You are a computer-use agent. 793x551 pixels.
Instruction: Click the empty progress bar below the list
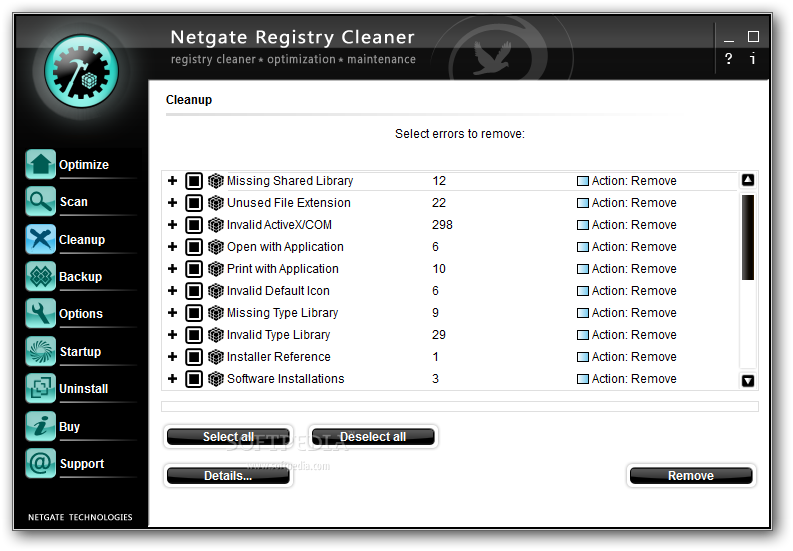pyautogui.click(x=460, y=406)
